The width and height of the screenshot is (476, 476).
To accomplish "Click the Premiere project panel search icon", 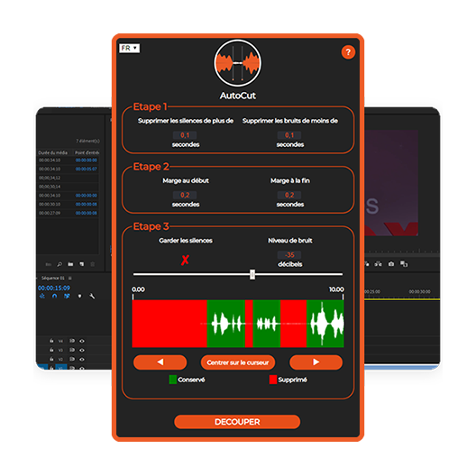I will tap(59, 264).
